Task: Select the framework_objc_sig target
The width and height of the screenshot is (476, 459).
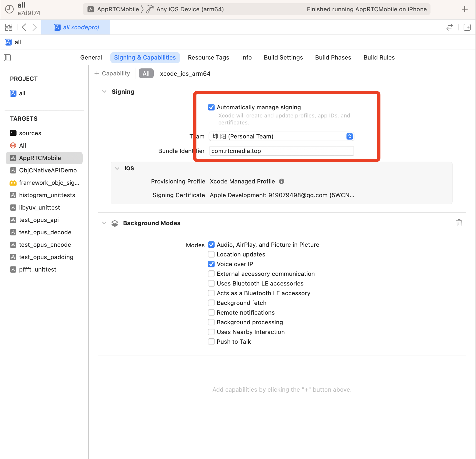Action: coord(44,183)
